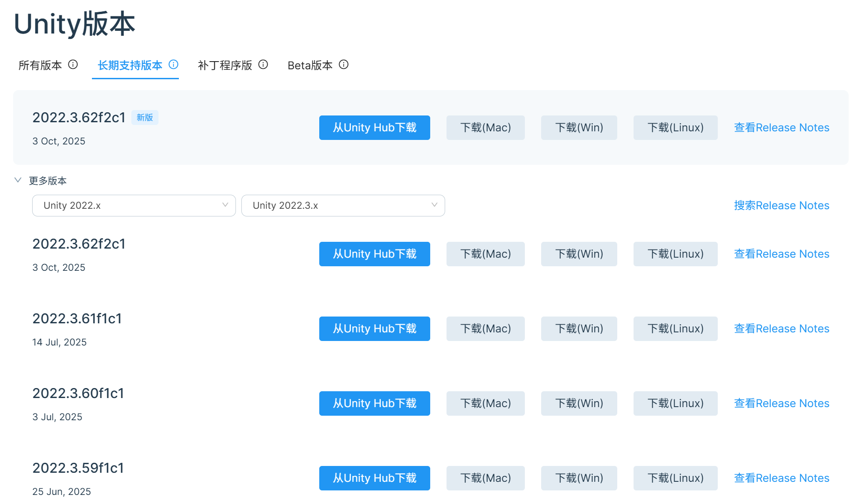Download Mac build of 2022.3.61f1c1
Viewport: 850px width, 504px height.
485,329
